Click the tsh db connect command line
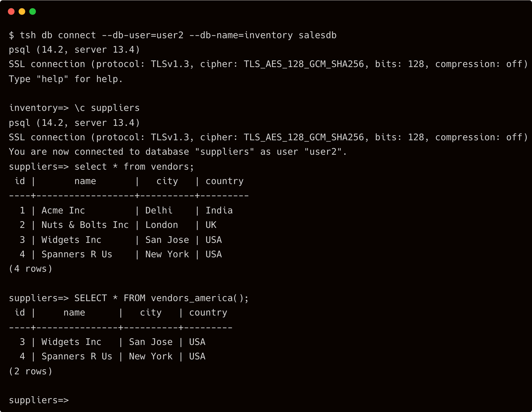The height and width of the screenshot is (412, 532). [173, 35]
